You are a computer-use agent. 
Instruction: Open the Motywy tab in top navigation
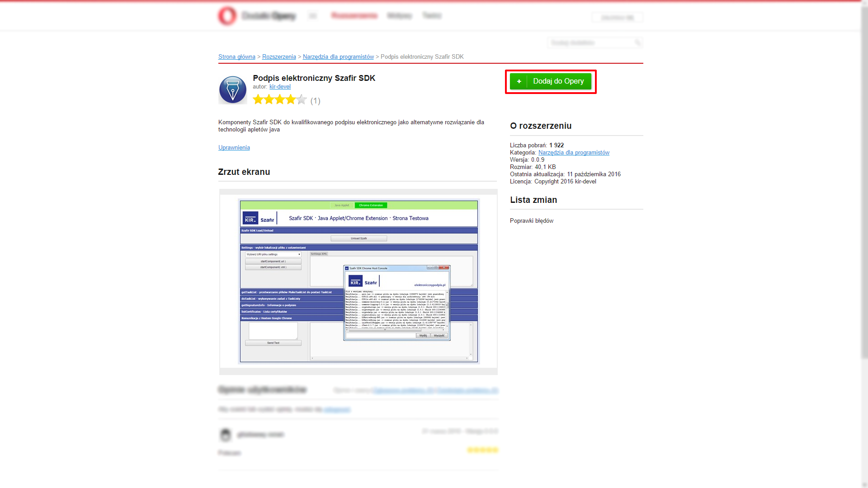coord(399,16)
